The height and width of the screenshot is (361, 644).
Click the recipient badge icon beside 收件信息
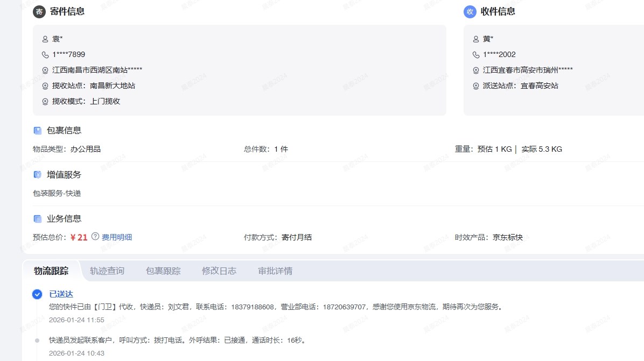click(x=470, y=12)
